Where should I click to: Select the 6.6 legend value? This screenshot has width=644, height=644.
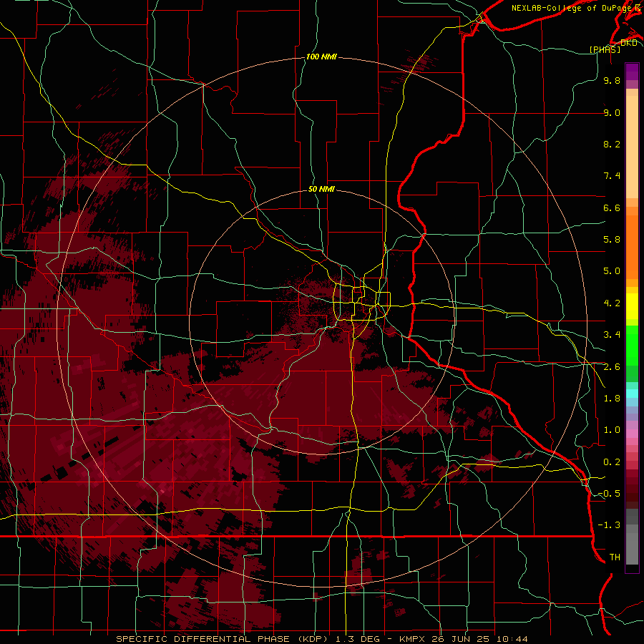coord(612,208)
